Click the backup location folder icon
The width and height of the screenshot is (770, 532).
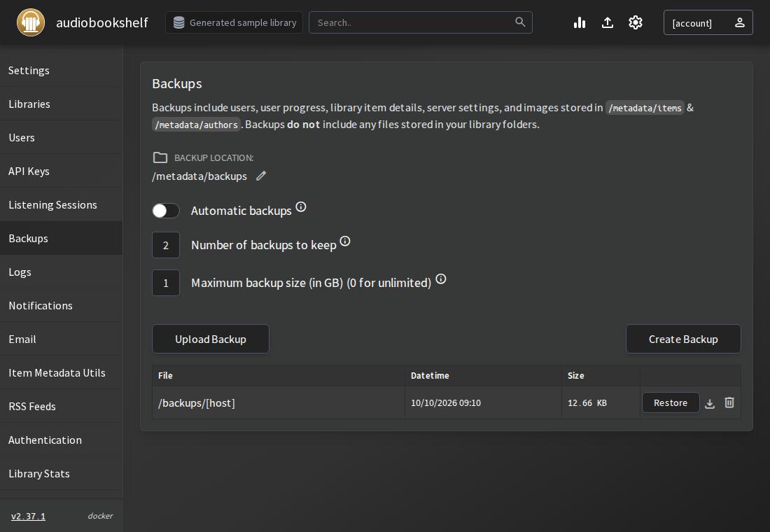pos(160,157)
